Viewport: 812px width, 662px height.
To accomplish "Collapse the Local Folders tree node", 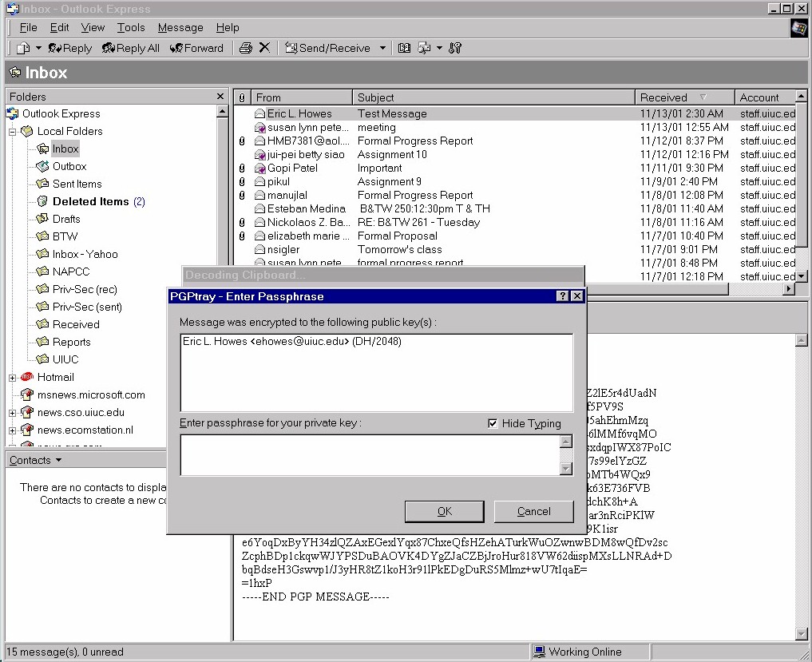I will point(13,132).
